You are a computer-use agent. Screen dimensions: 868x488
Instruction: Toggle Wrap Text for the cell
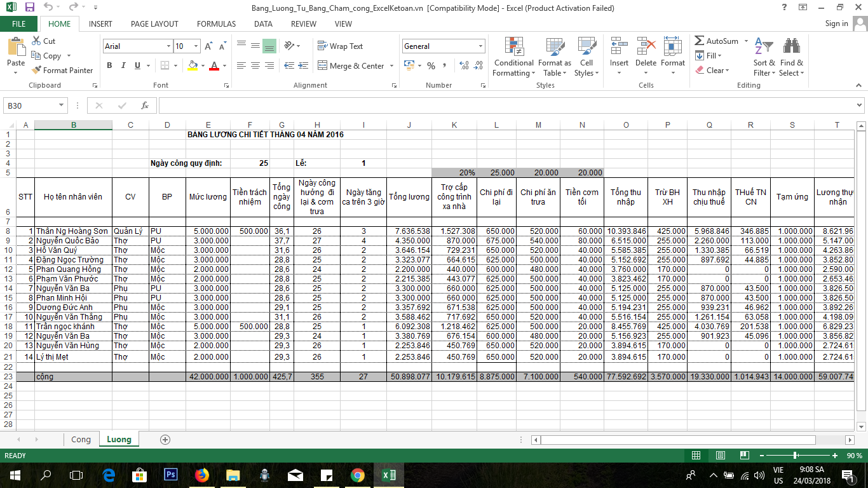(x=340, y=46)
